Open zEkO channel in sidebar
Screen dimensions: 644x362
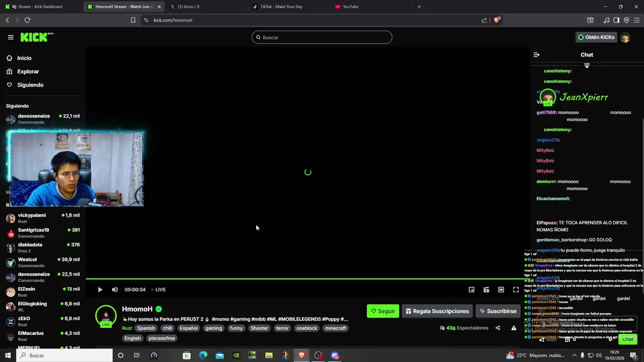pos(43,321)
